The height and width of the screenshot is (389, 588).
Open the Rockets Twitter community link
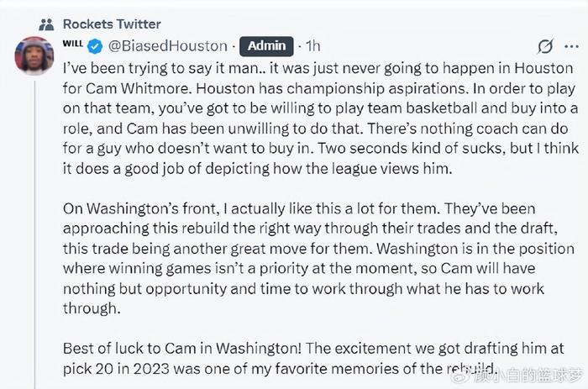112,24
